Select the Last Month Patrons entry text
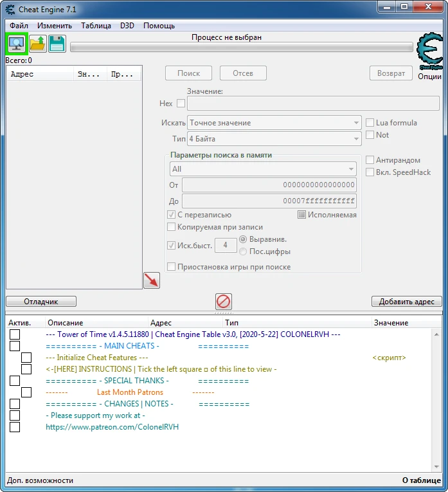The width and height of the screenshot is (448, 492). pos(130,392)
